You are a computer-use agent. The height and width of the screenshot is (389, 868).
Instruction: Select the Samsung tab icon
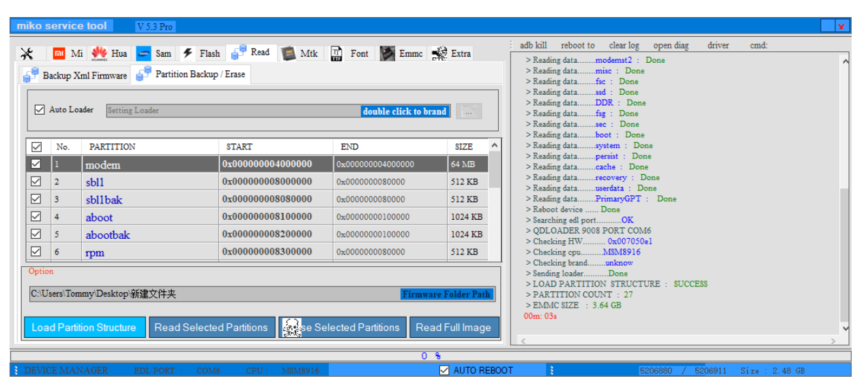pyautogui.click(x=143, y=54)
